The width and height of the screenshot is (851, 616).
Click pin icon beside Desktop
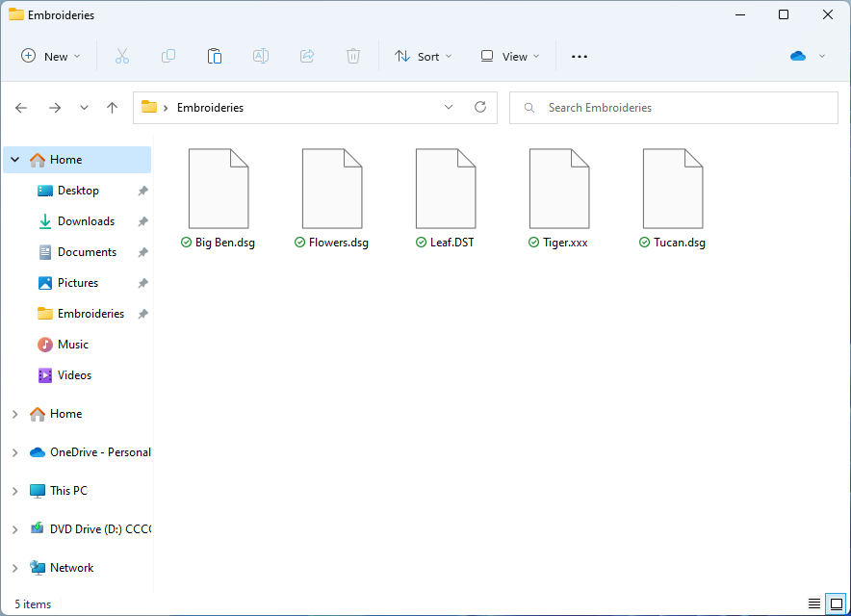[142, 191]
